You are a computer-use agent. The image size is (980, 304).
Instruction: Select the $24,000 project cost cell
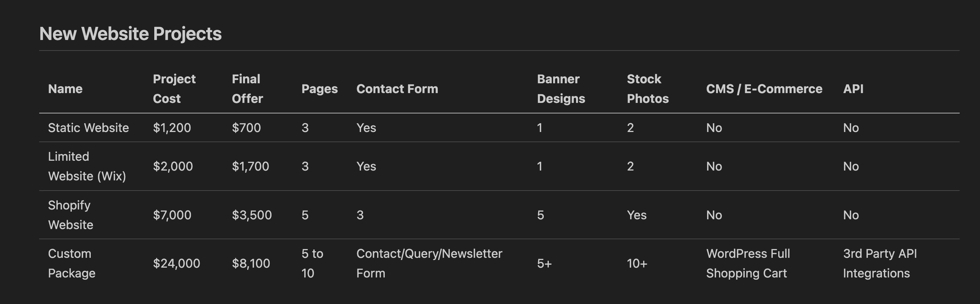(x=176, y=263)
